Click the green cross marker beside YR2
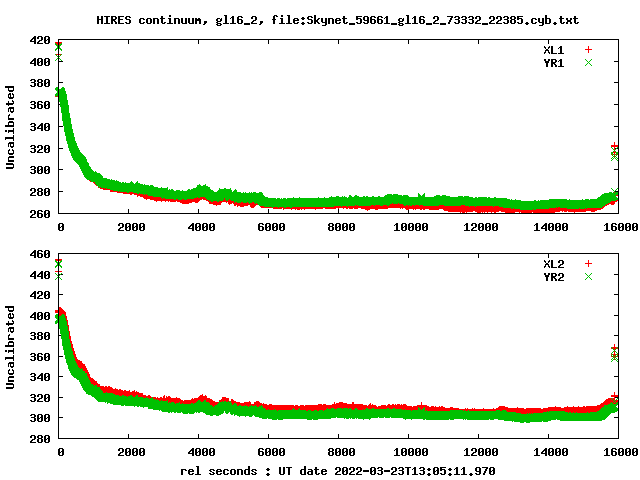The height and width of the screenshot is (480, 640). [588, 277]
